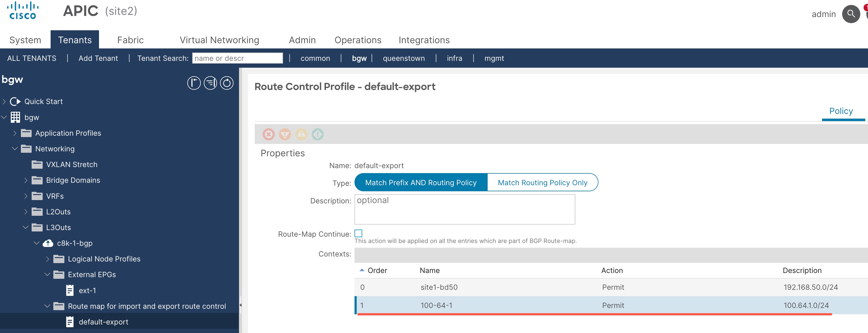Collapse Route map for import/export chevron

[47, 306]
